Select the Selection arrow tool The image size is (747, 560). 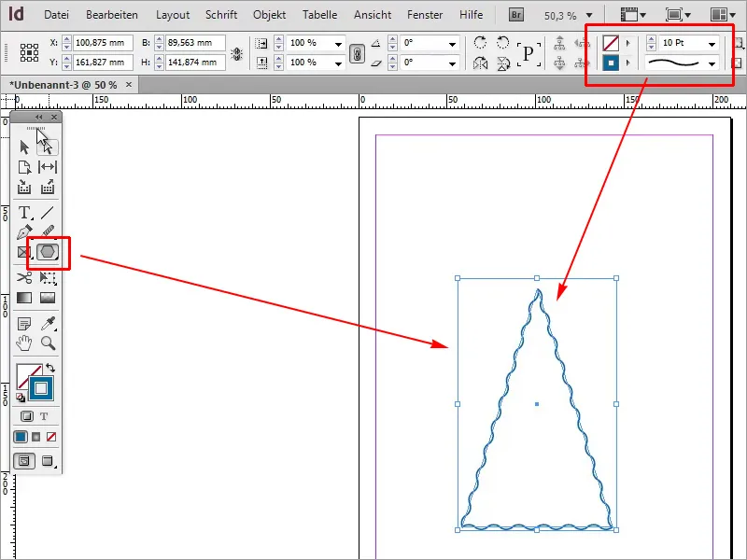25,147
